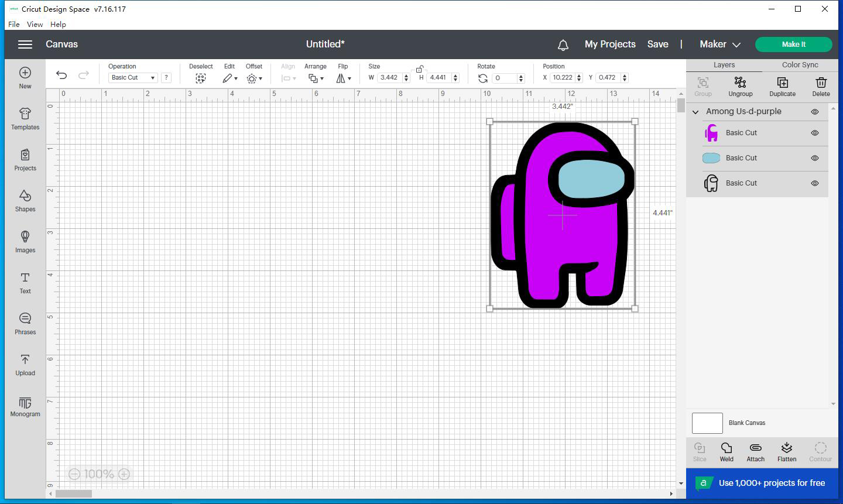
Task: Click the Operation help question mark
Action: (x=166, y=77)
